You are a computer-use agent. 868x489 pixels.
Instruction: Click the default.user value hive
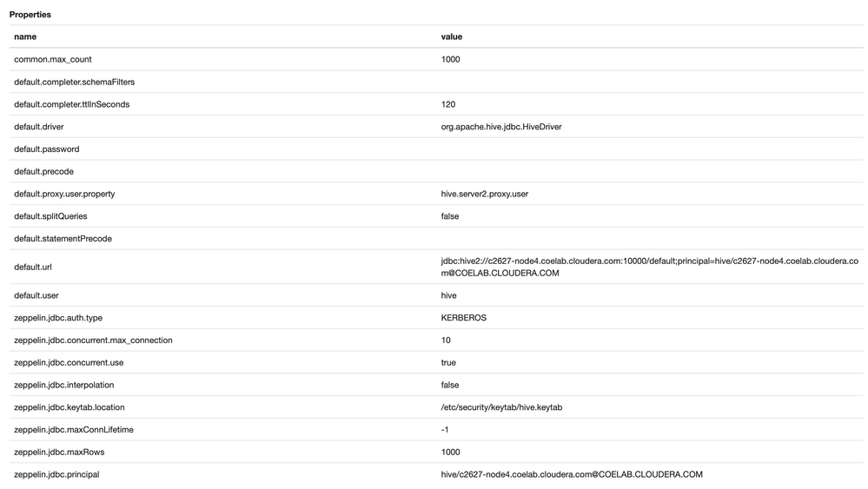448,295
